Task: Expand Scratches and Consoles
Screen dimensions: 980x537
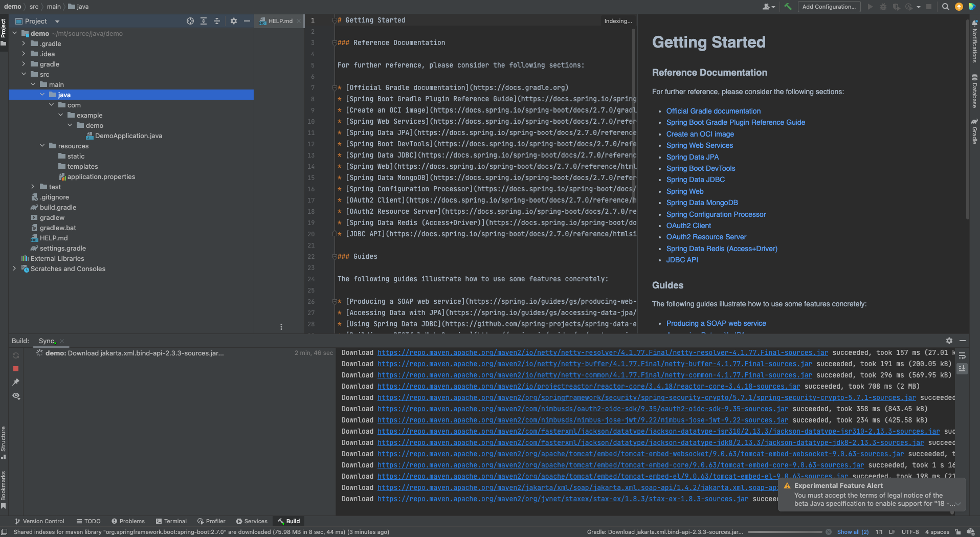Action: 14,268
